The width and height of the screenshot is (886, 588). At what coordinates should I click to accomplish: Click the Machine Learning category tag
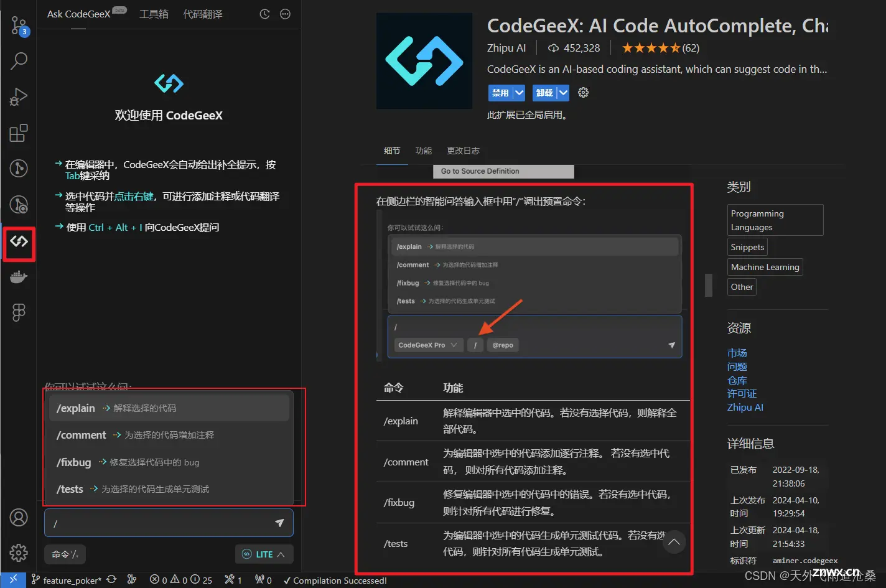pyautogui.click(x=765, y=267)
